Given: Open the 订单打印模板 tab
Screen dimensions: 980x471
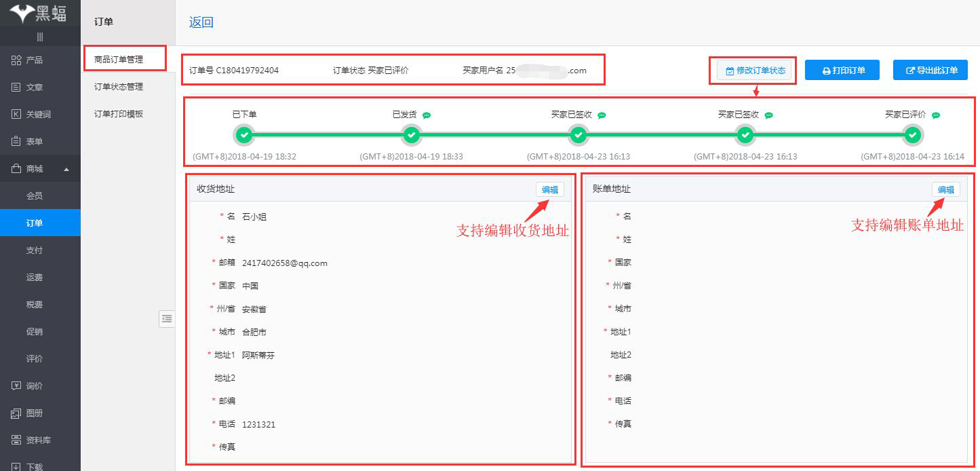Looking at the screenshot, I should [x=119, y=113].
